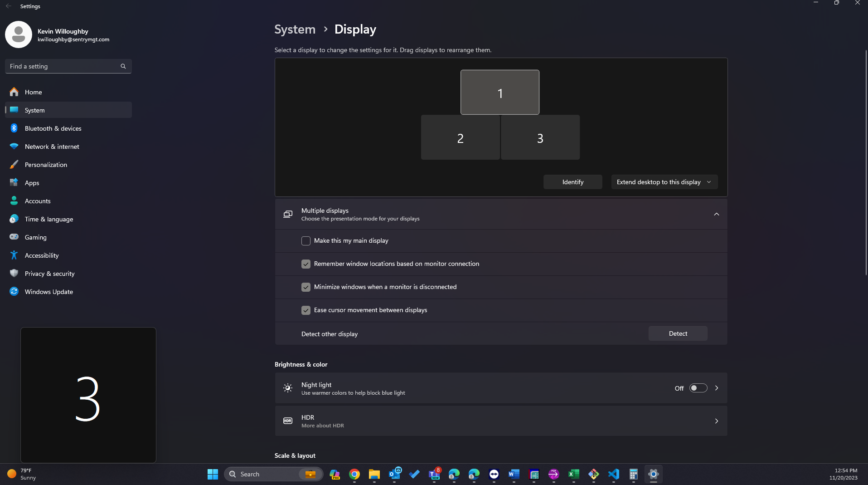Image resolution: width=868 pixels, height=485 pixels.
Task: Open Bluetooth & devices settings
Action: click(x=53, y=128)
